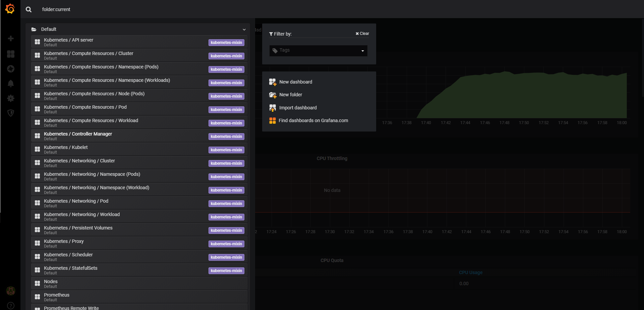Screen dimensions: 644x310
Task: Click the New folder link
Action: tap(291, 95)
